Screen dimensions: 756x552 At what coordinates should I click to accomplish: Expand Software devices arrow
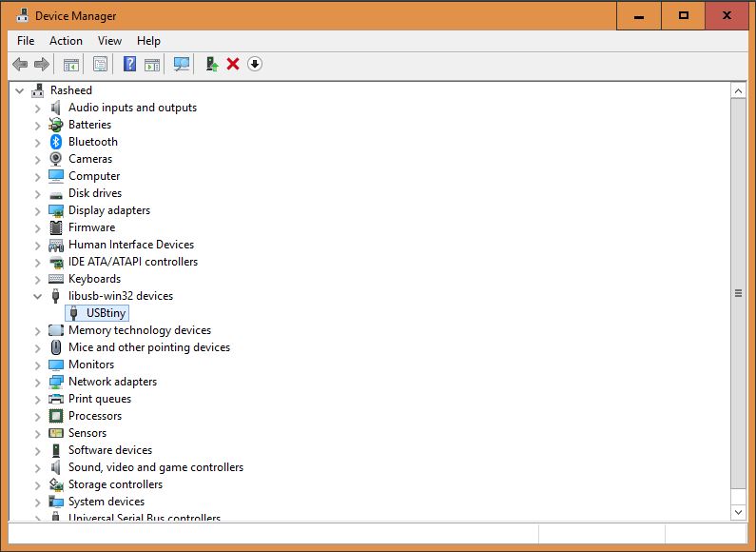[x=38, y=451]
